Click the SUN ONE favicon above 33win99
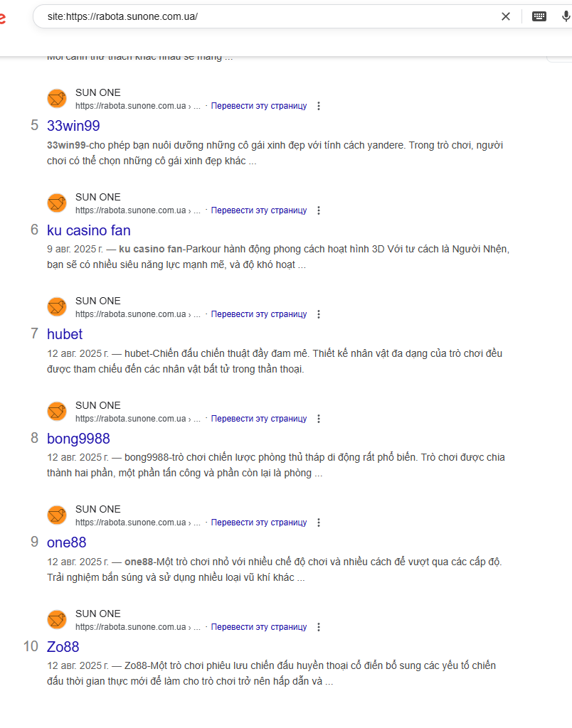 pyautogui.click(x=57, y=98)
